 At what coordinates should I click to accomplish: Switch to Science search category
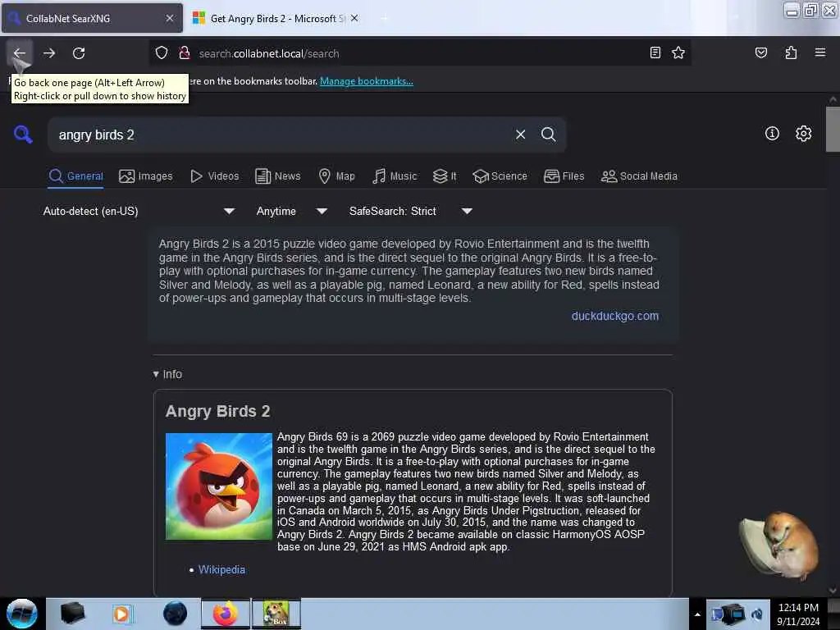point(500,176)
